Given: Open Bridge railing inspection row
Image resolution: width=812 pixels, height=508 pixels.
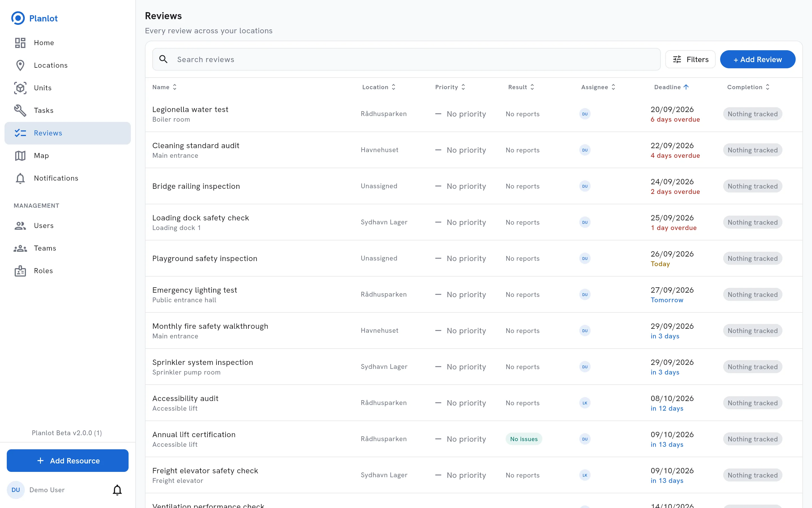Looking at the screenshot, I should tap(474, 186).
